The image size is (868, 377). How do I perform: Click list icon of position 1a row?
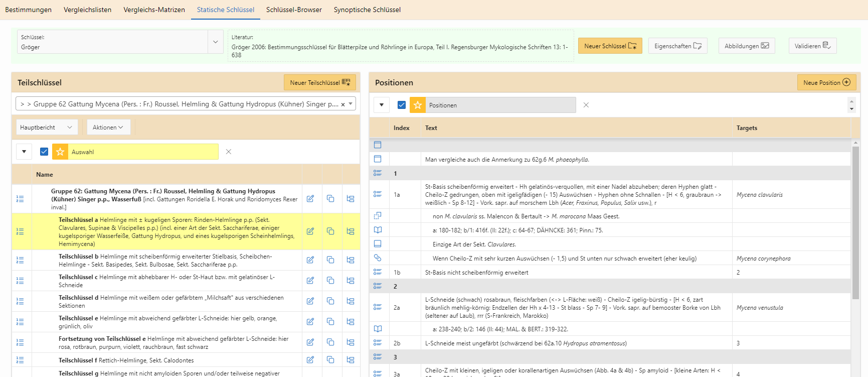378,194
